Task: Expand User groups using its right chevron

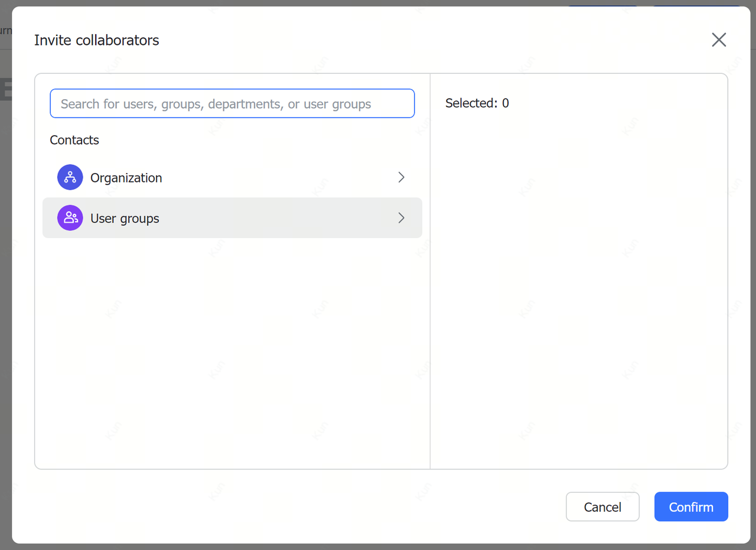Action: [402, 218]
